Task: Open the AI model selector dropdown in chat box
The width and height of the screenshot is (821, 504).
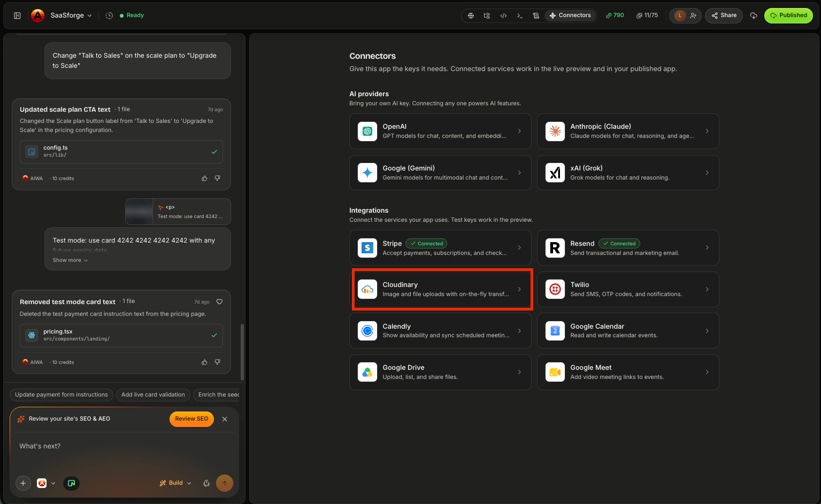Action: click(x=46, y=483)
